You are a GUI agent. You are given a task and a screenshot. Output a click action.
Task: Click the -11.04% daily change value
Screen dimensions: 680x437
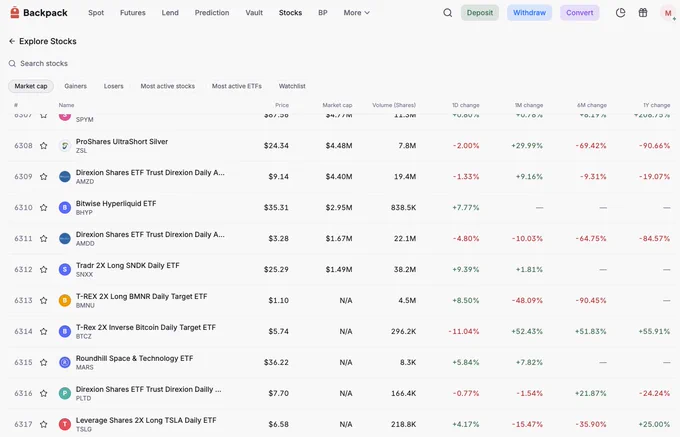pyautogui.click(x=464, y=332)
